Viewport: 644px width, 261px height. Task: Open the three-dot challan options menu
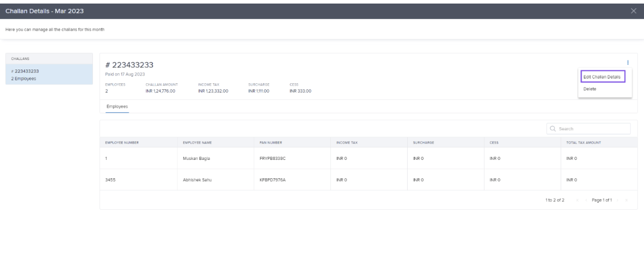(x=627, y=63)
